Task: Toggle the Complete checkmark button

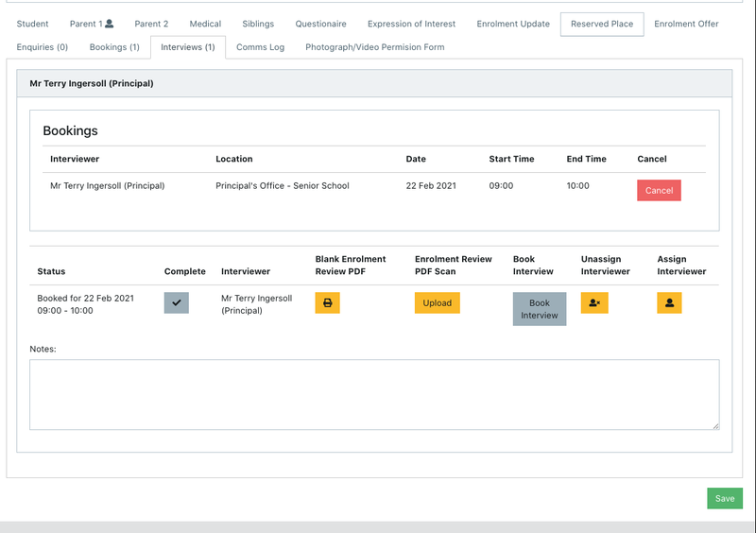Action: 176,303
